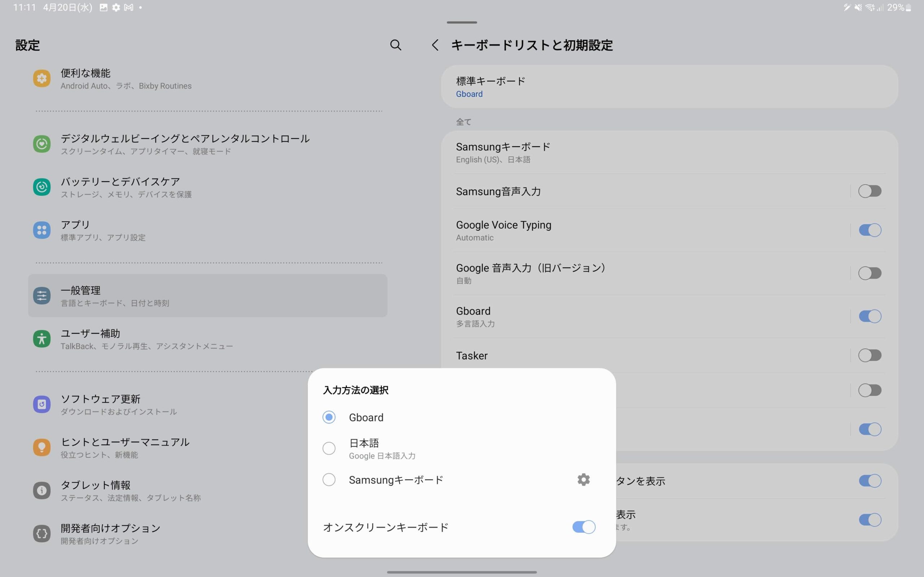Tap the 入力方法の選択 dialog title
This screenshot has width=924, height=577.
pyautogui.click(x=356, y=390)
